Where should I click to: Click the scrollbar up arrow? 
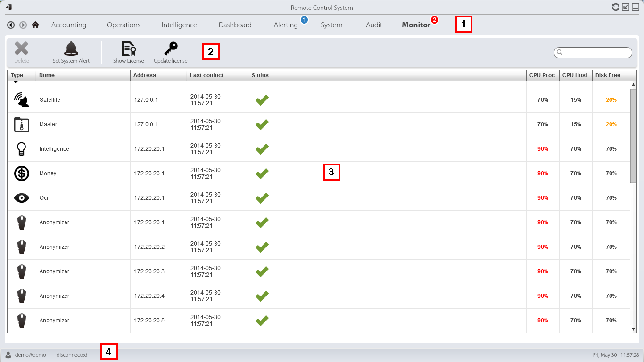pyautogui.click(x=633, y=84)
